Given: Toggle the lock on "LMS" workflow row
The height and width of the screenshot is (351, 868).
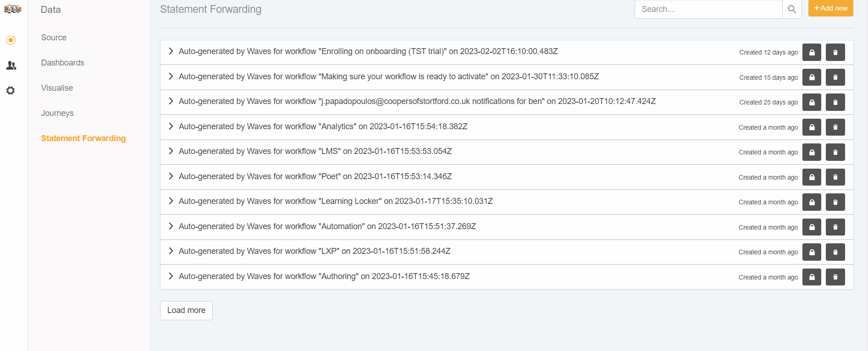Looking at the screenshot, I should 812,152.
